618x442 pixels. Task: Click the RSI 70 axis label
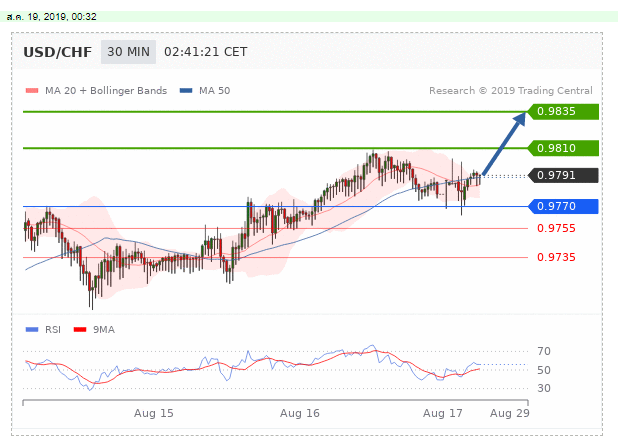[x=544, y=351]
